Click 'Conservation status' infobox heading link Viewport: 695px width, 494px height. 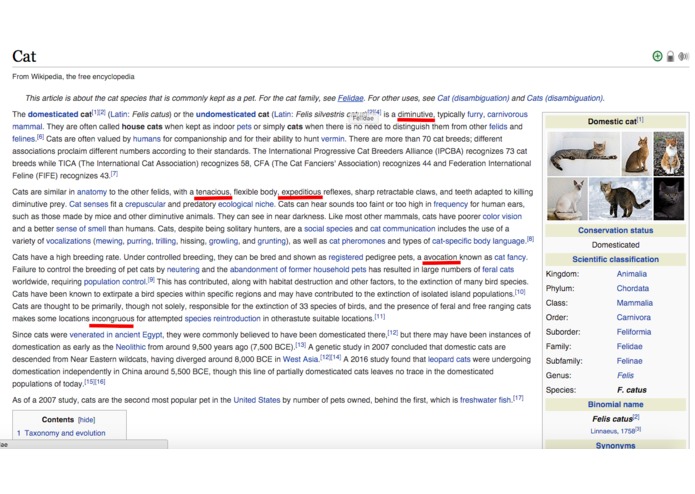pos(615,230)
